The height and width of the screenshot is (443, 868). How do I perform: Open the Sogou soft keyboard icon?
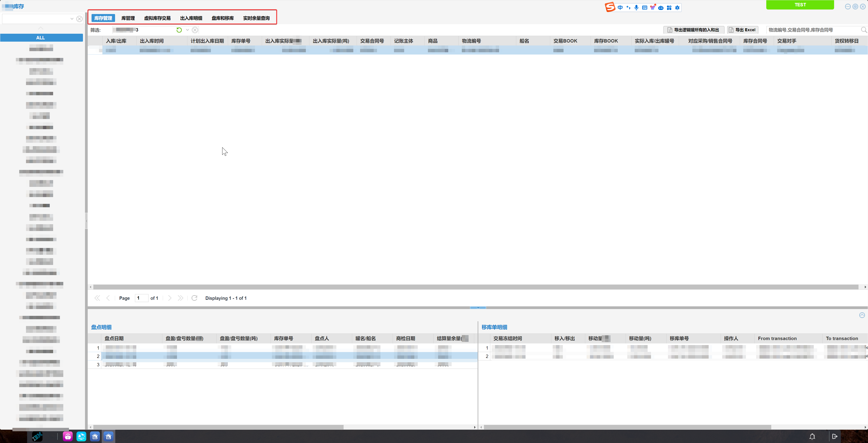click(645, 7)
